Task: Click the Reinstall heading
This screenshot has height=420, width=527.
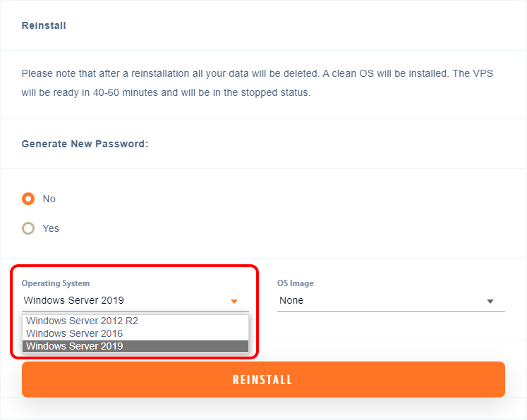Action: (44, 25)
